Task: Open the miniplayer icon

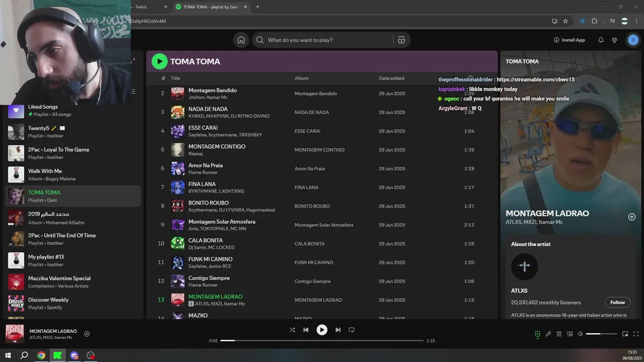Action: 625,334
